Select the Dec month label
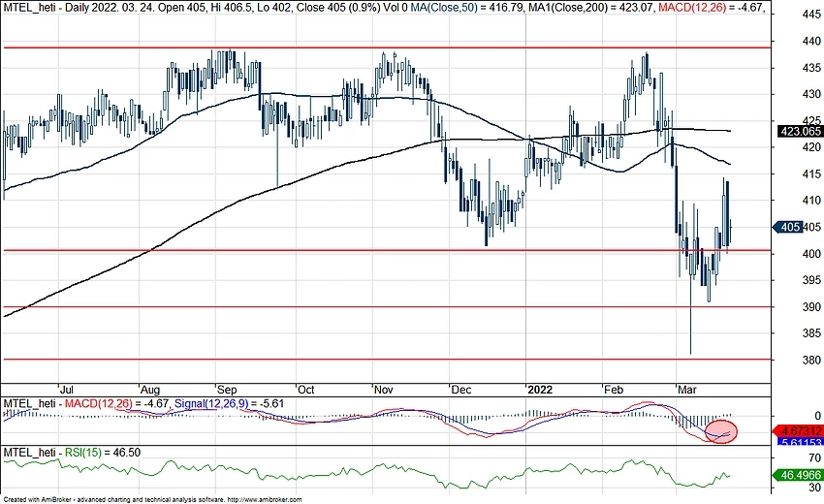 tap(461, 390)
